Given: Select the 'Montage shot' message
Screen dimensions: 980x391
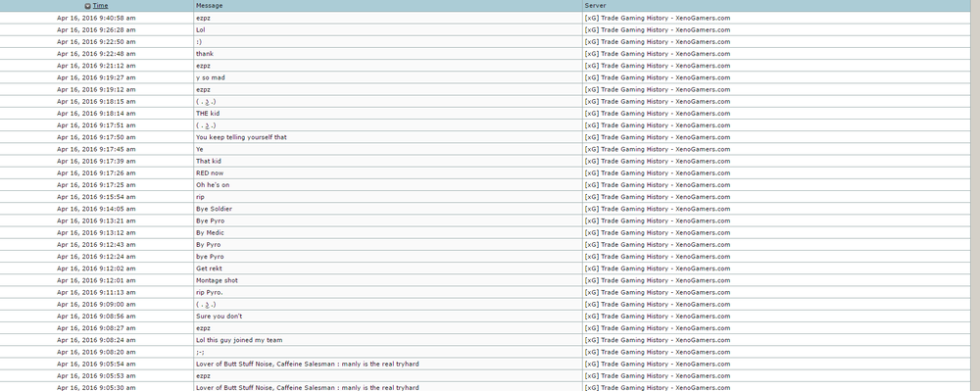Looking at the screenshot, I should click(x=217, y=280).
